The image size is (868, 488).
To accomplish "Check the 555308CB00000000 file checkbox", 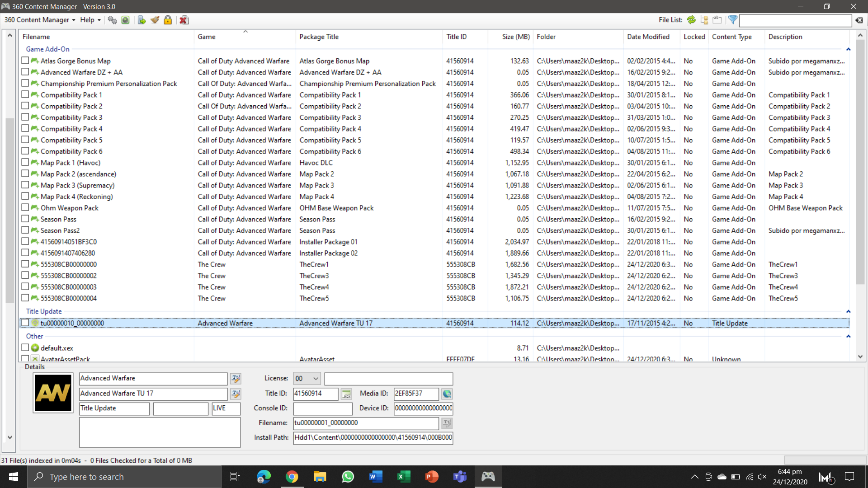I will 25,264.
